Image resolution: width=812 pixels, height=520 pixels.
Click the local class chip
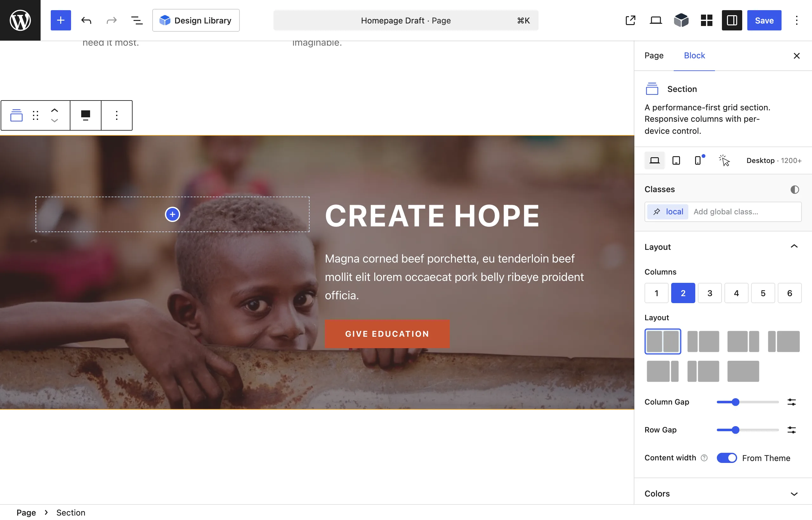pyautogui.click(x=667, y=212)
